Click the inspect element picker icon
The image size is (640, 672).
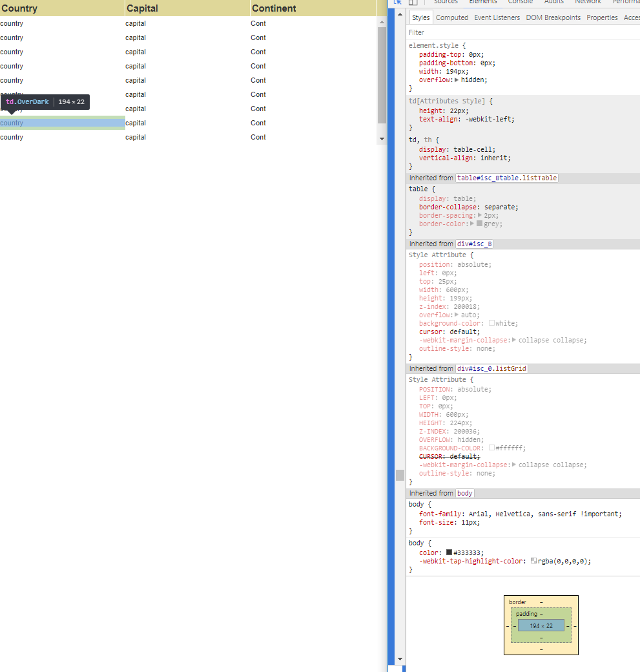click(x=398, y=3)
